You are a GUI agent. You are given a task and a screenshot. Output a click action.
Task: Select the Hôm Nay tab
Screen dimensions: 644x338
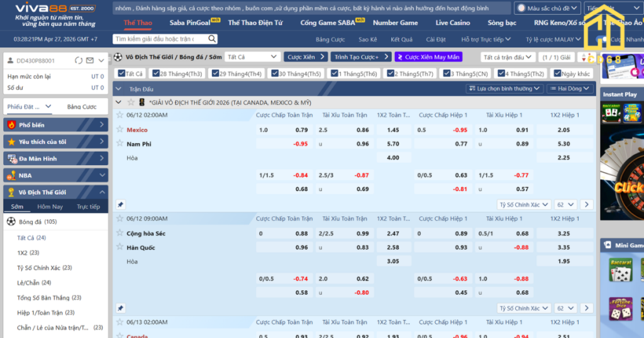[x=50, y=207]
